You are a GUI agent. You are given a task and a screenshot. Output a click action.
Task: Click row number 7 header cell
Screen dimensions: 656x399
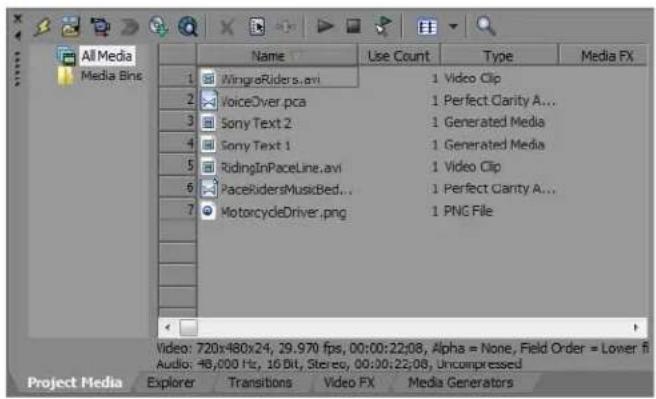tap(178, 210)
